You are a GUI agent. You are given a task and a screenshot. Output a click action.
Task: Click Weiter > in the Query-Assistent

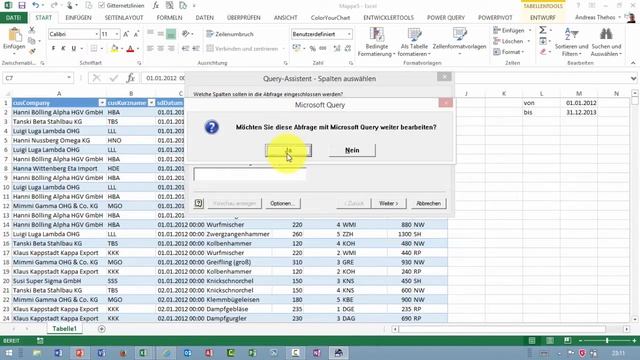[389, 203]
